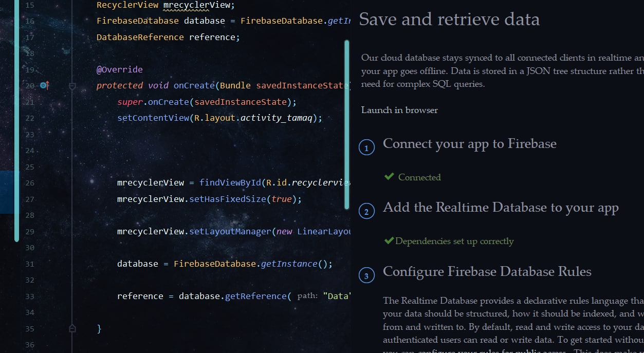
Task: Click setHasFixedSize method on line 27
Action: point(227,199)
